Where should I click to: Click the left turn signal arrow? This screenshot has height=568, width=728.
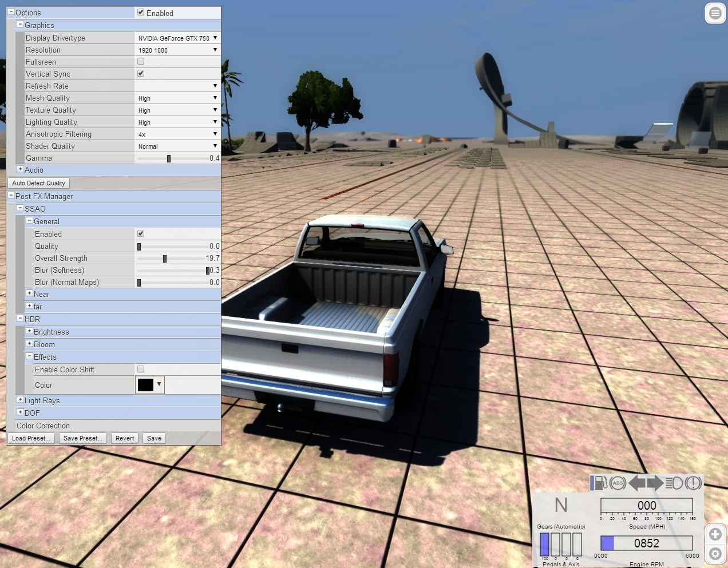(636, 483)
